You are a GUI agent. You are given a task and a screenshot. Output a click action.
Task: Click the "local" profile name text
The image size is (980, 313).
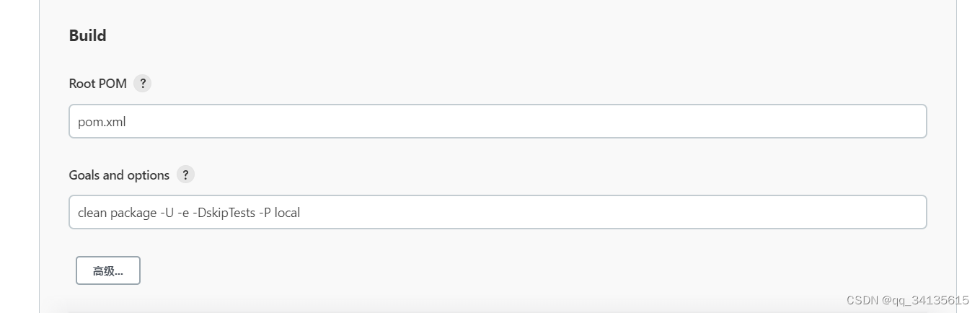click(x=288, y=213)
